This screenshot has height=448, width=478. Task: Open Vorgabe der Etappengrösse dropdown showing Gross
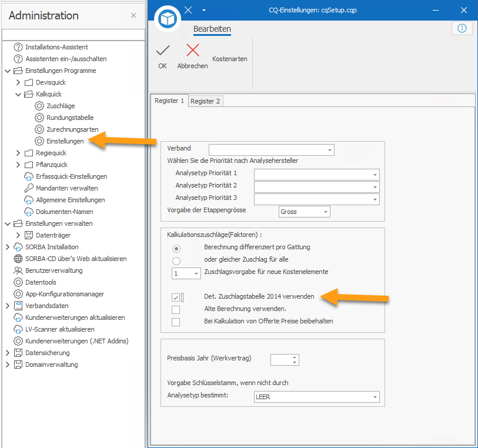[x=304, y=212]
